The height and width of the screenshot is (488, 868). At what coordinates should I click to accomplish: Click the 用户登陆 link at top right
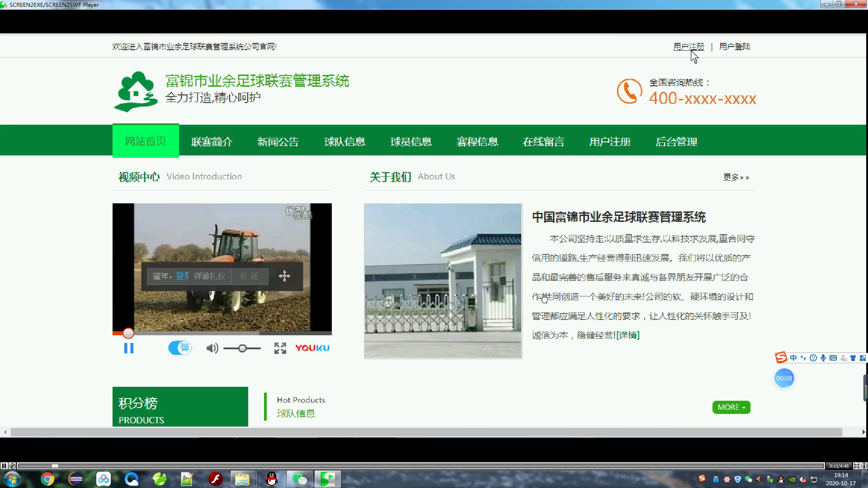click(x=735, y=47)
